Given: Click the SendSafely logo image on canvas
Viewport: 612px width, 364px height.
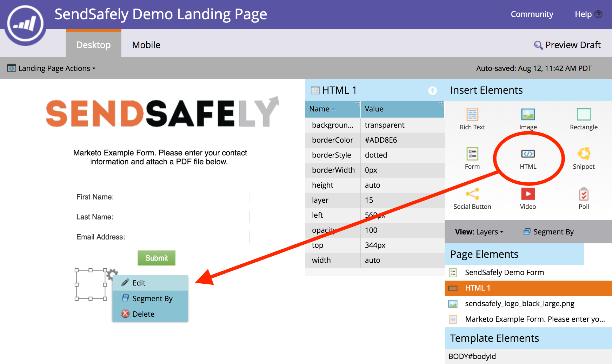Looking at the screenshot, I should tap(163, 112).
